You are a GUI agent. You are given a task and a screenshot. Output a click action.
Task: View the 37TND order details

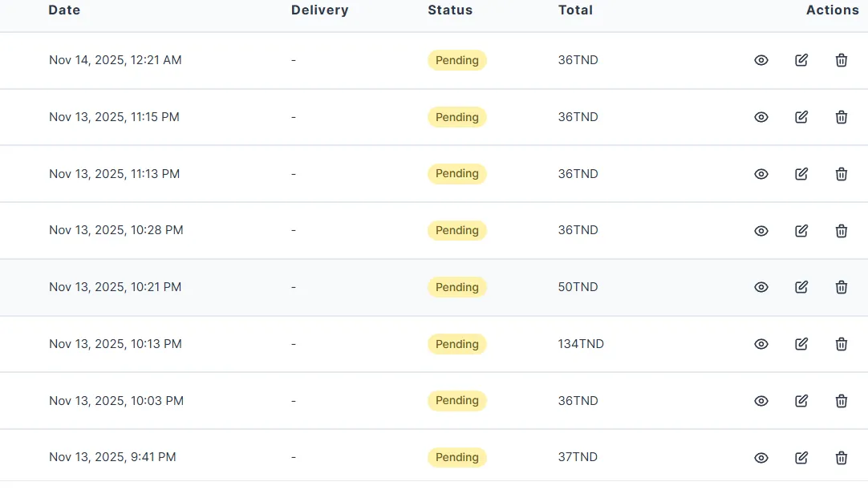coord(761,458)
